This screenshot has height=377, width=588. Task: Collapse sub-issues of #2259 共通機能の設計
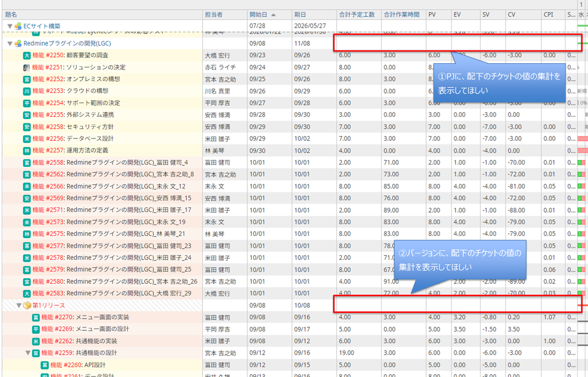click(28, 353)
